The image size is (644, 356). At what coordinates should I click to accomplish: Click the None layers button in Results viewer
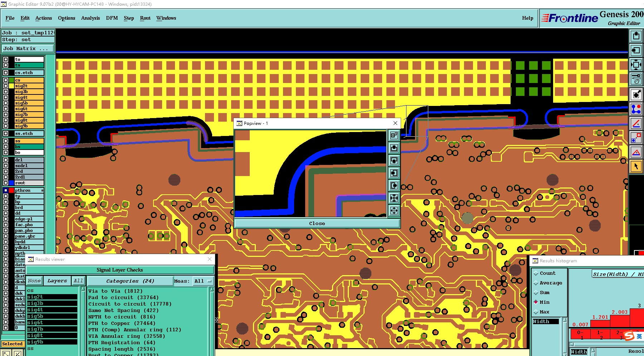tap(34, 281)
